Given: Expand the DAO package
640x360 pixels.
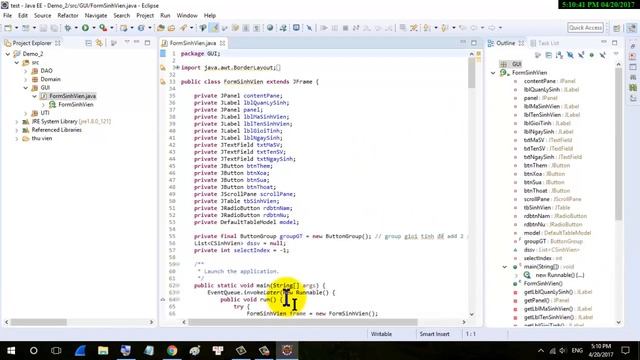Looking at the screenshot, I should point(26,71).
